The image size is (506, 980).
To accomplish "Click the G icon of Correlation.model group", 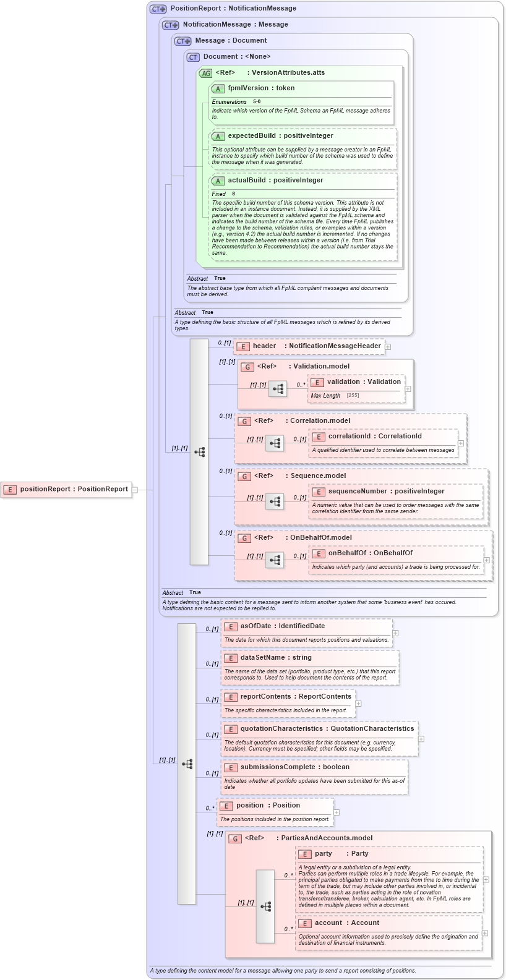I will click(x=244, y=421).
